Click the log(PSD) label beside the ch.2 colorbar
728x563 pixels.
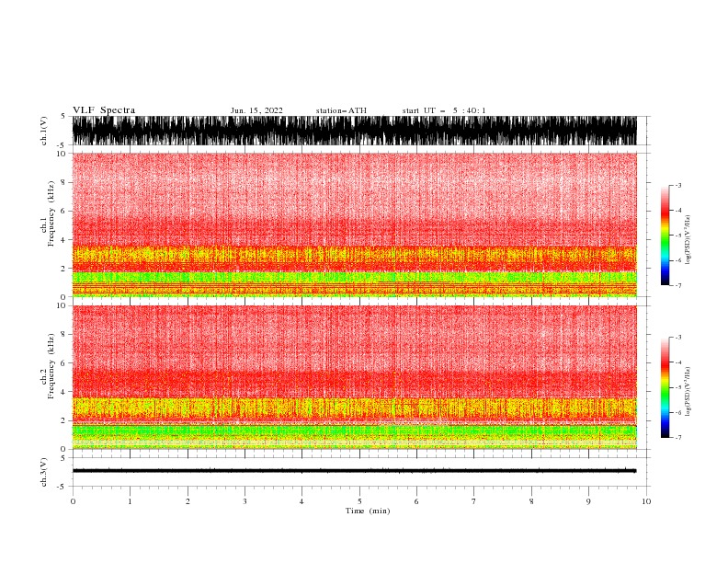point(688,391)
